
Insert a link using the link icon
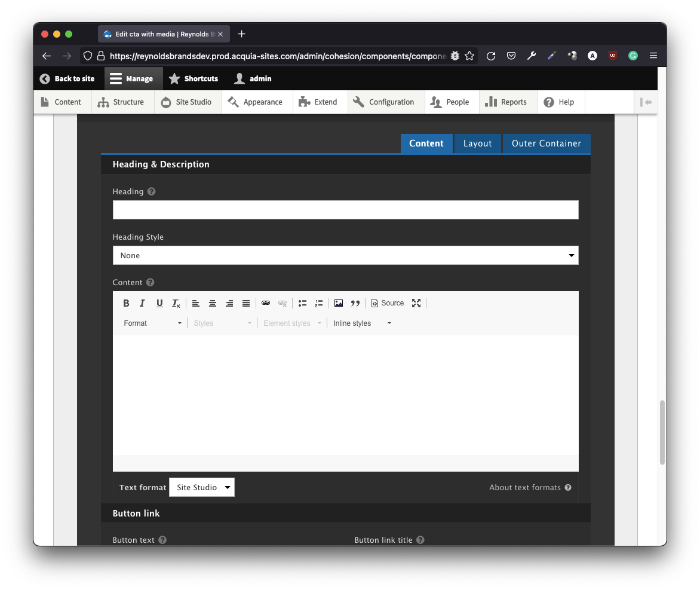[266, 303]
